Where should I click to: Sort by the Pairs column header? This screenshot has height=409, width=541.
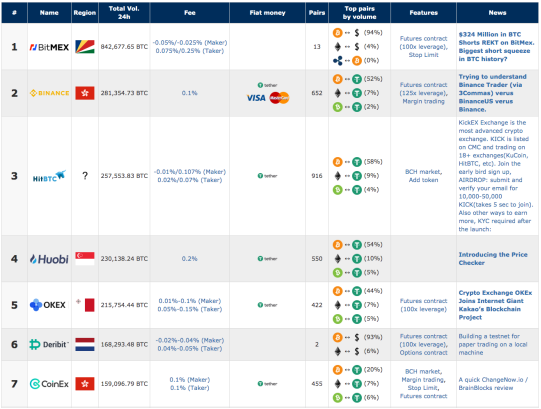pyautogui.click(x=317, y=13)
